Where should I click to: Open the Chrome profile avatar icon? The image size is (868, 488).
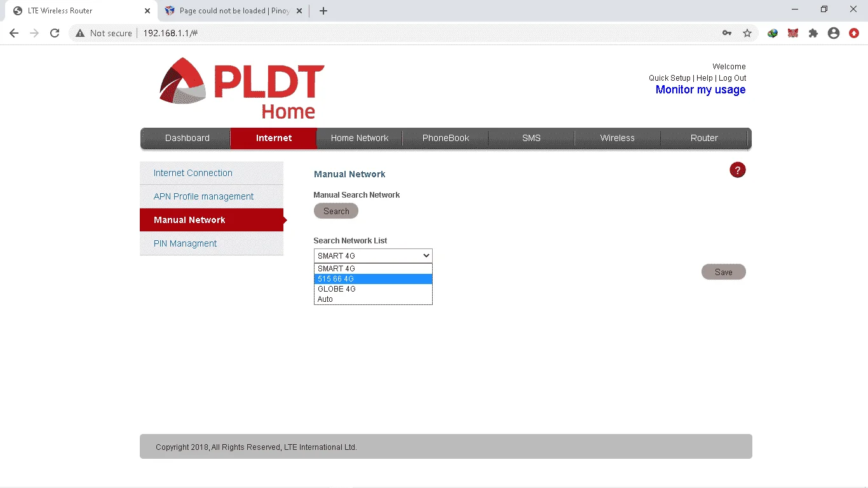[x=834, y=33]
